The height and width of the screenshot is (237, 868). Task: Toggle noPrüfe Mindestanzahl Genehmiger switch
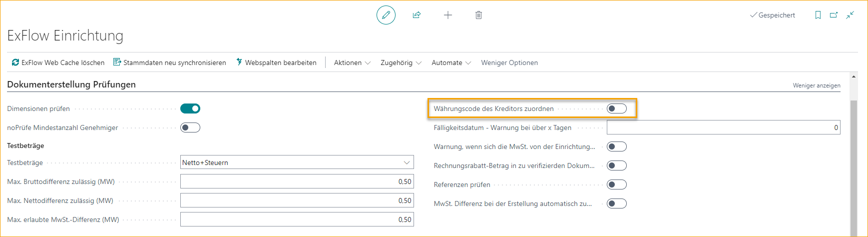click(x=190, y=127)
